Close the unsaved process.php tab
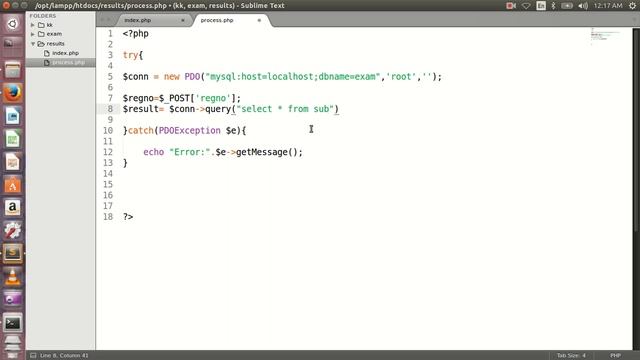The image size is (640, 360). [259, 20]
